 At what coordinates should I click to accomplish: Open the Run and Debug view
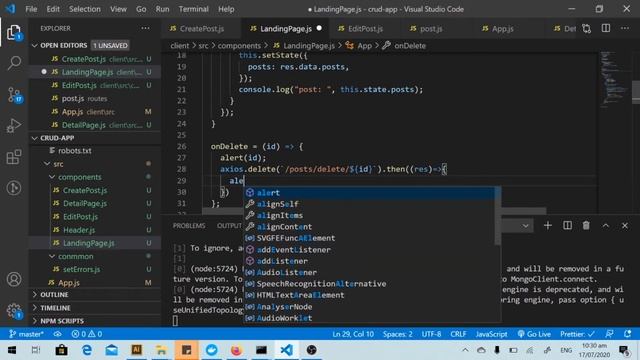14,126
